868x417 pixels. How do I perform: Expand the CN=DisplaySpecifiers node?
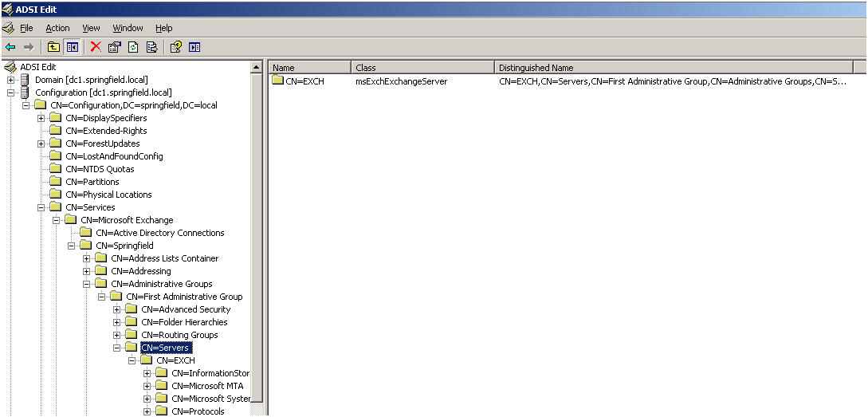[41, 118]
